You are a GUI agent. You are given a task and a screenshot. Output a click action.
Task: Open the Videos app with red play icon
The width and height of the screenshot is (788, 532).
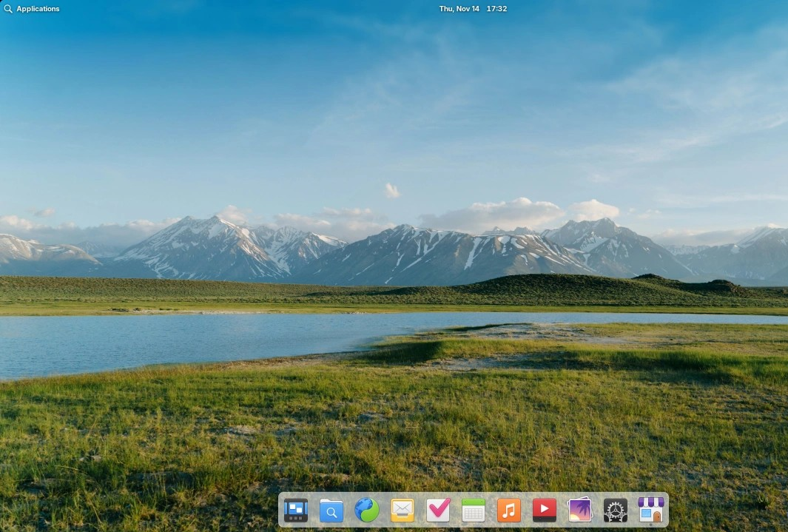pos(545,510)
